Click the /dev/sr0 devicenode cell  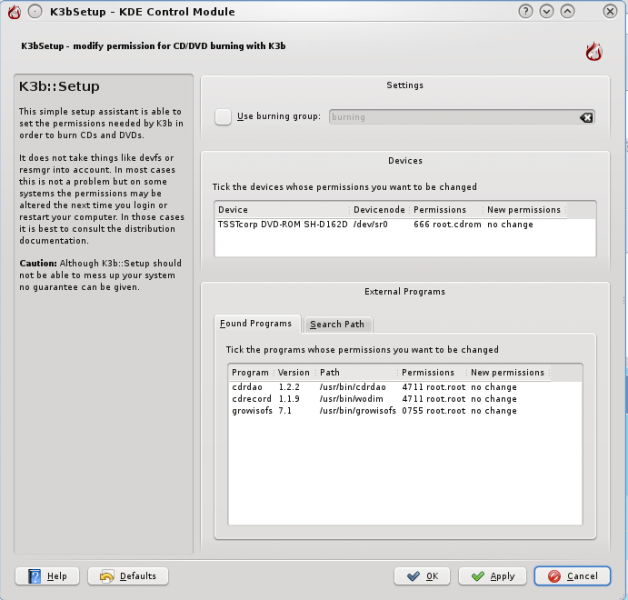pyautogui.click(x=370, y=224)
